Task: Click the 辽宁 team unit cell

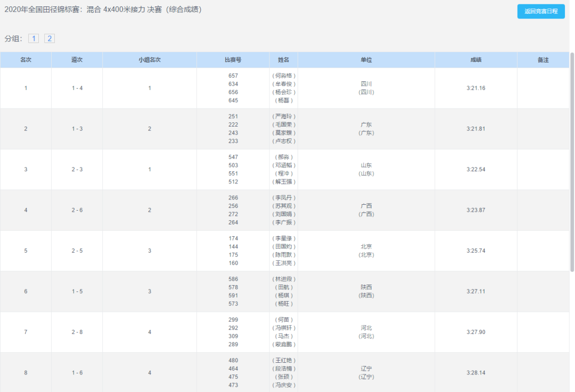Action: [x=366, y=372]
